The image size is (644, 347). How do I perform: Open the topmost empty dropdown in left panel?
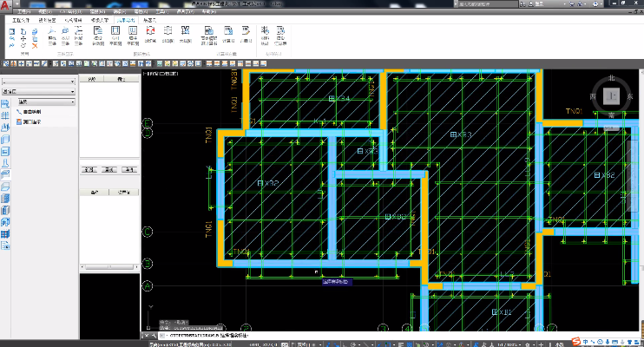(38, 82)
